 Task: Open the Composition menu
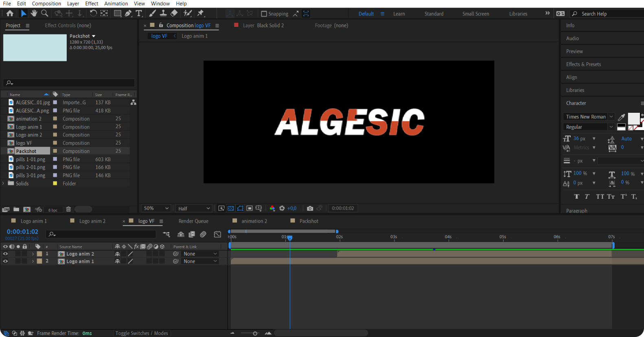[46, 4]
